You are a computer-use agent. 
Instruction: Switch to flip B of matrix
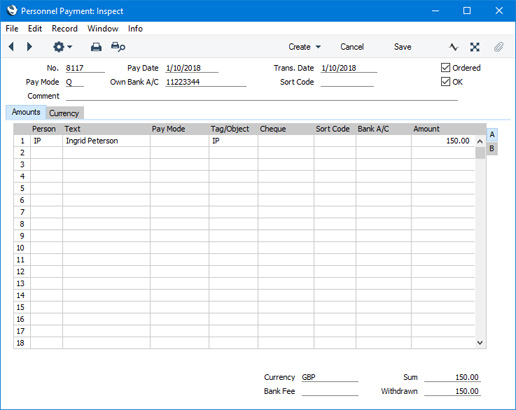point(492,148)
